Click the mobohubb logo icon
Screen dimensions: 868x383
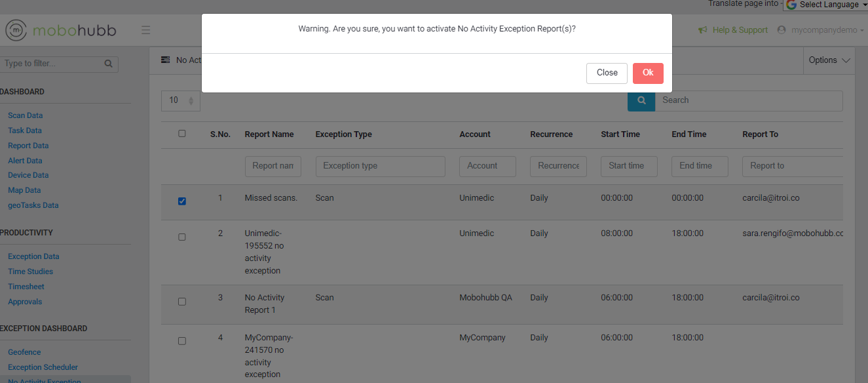click(16, 30)
